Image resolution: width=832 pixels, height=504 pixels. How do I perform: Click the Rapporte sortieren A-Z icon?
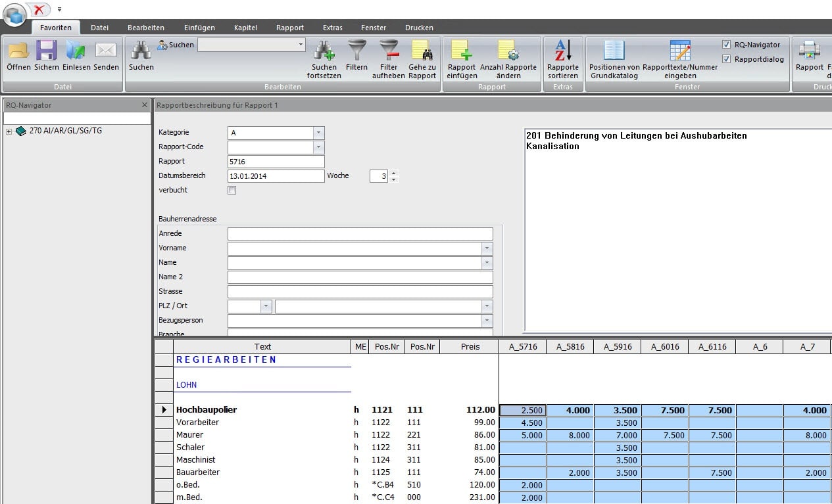[x=563, y=51]
